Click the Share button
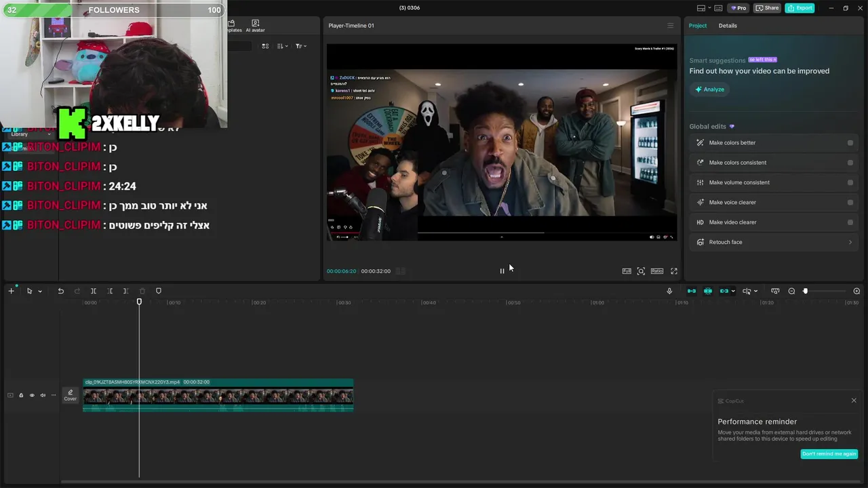Viewport: 868px width, 488px height. click(767, 8)
